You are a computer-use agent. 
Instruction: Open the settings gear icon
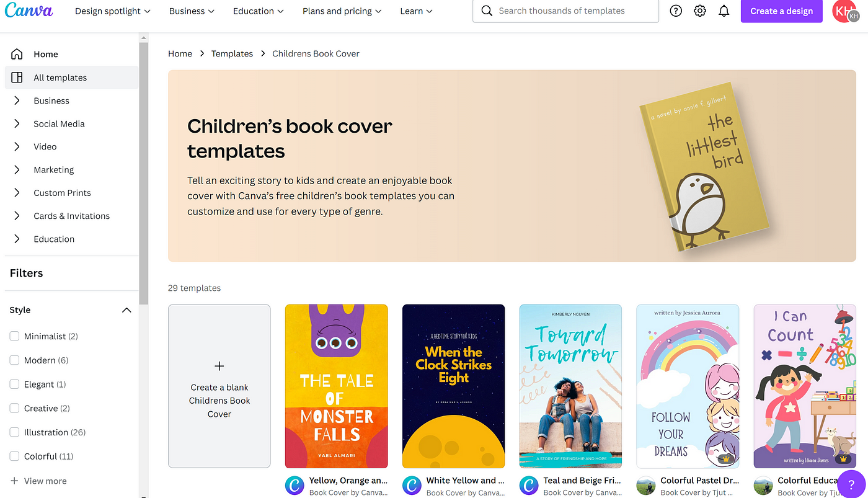(700, 11)
